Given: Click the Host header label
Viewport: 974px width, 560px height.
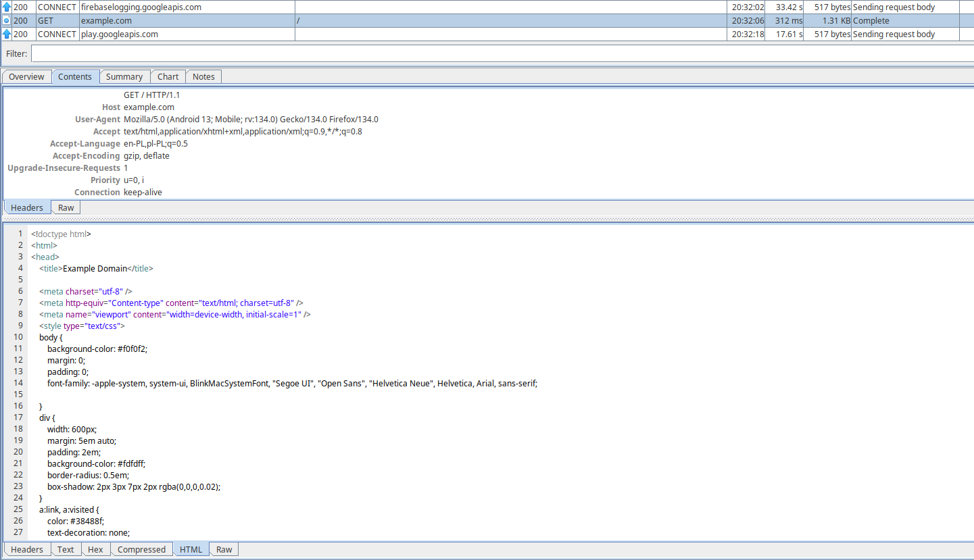Looking at the screenshot, I should pos(111,107).
